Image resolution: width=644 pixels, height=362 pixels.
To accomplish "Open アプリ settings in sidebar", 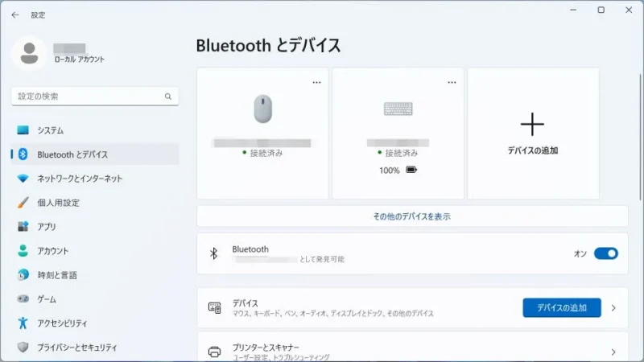I will 95,227.
